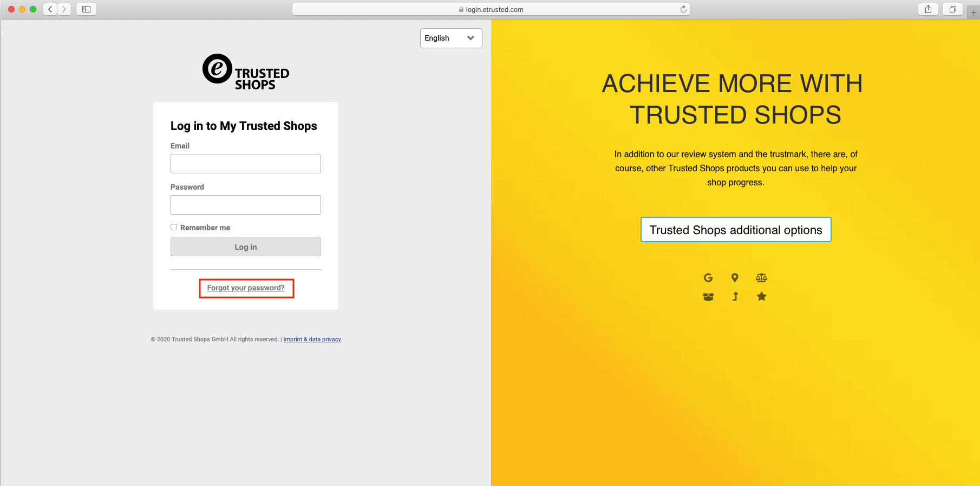The image size is (980, 486).
Task: Show all tabs overview button
Action: coord(953,9)
